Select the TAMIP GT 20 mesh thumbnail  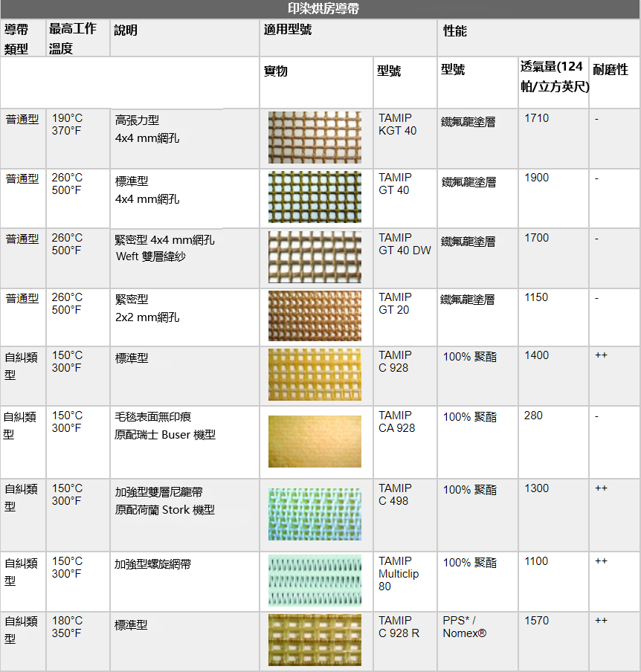pyautogui.click(x=315, y=316)
